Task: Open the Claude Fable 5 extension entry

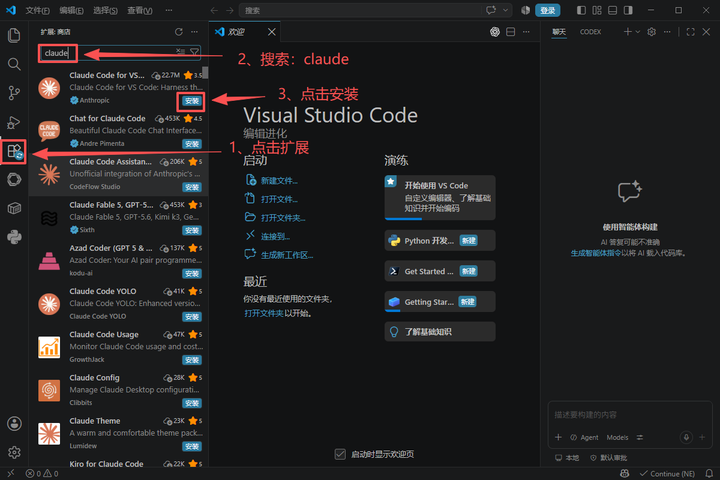Action: point(118,217)
